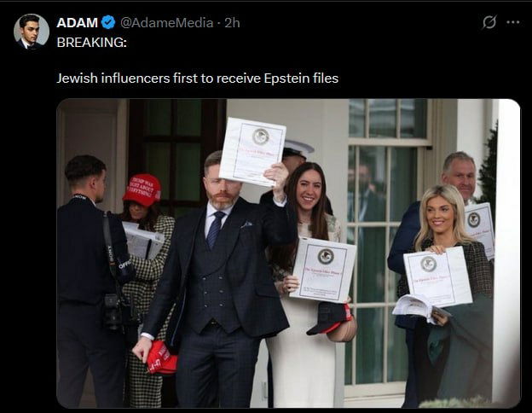Click the striped blue necktie in photo
532x413 pixels.
tap(216, 230)
